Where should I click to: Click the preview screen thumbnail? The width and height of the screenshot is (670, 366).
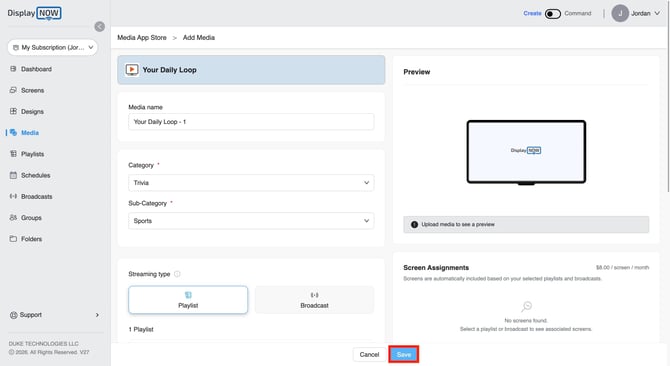click(x=526, y=152)
